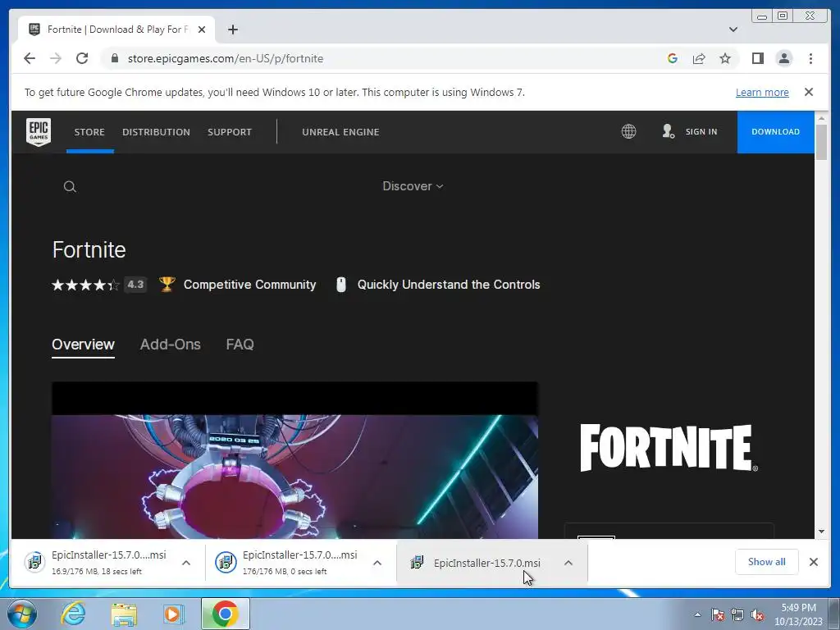The image size is (840, 630).
Task: Share this page using share icon
Action: pyautogui.click(x=699, y=58)
